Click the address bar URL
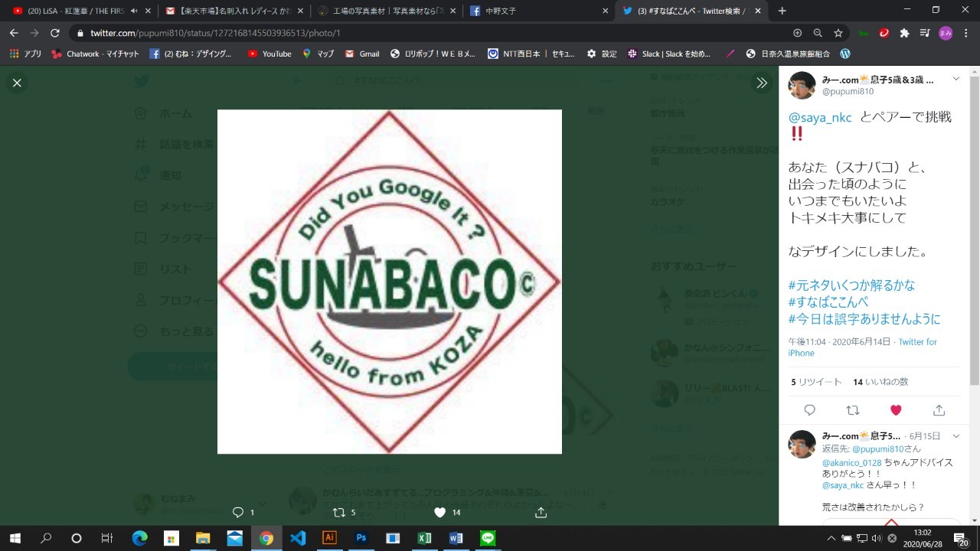 pyautogui.click(x=215, y=33)
